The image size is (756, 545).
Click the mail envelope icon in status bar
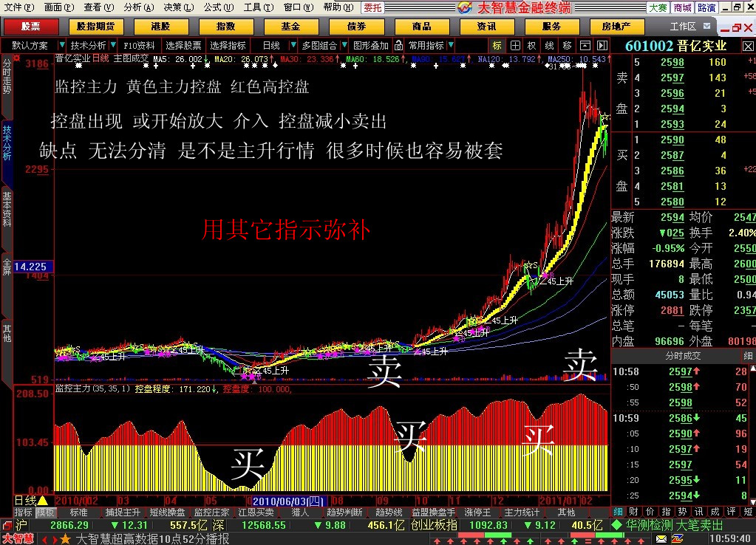(661, 539)
